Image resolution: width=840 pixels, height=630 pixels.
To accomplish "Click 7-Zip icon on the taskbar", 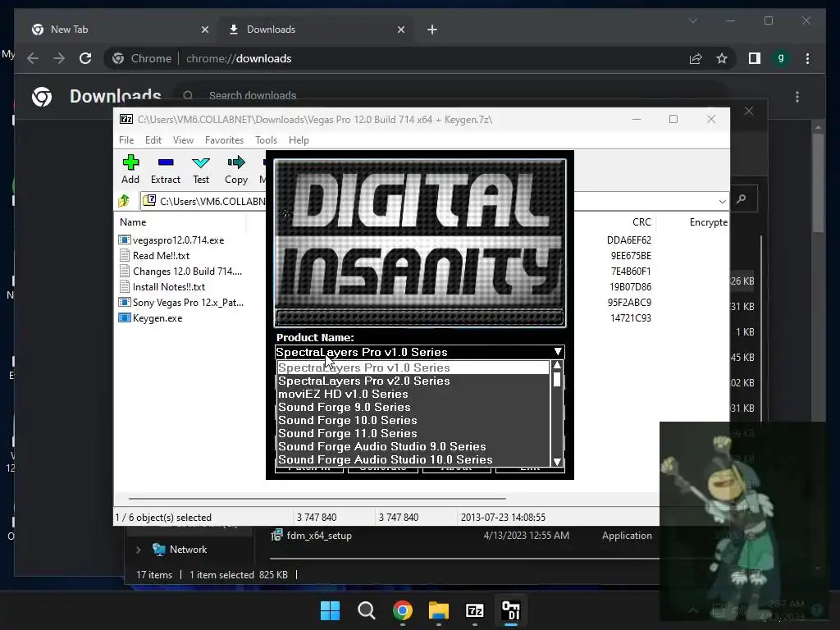I will pos(475,610).
